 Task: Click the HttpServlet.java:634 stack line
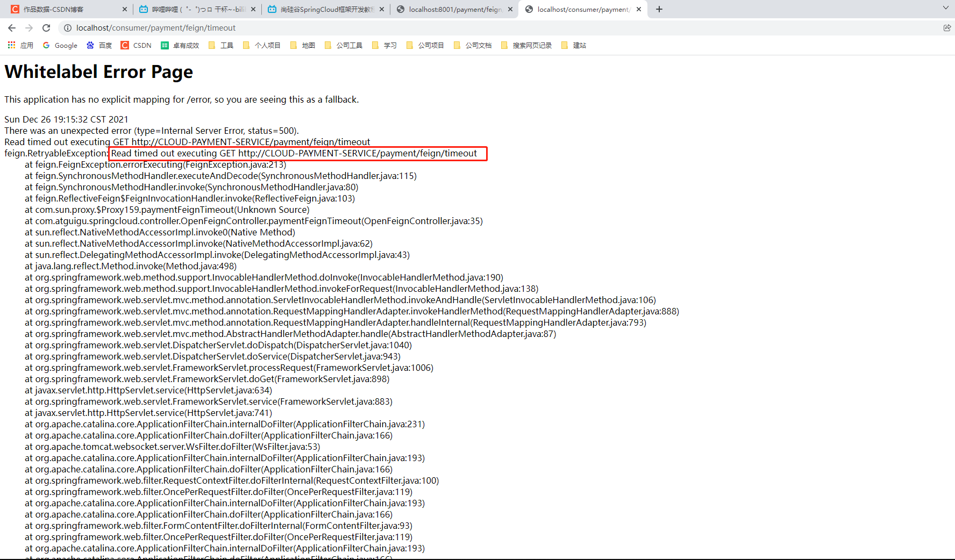[x=148, y=390]
